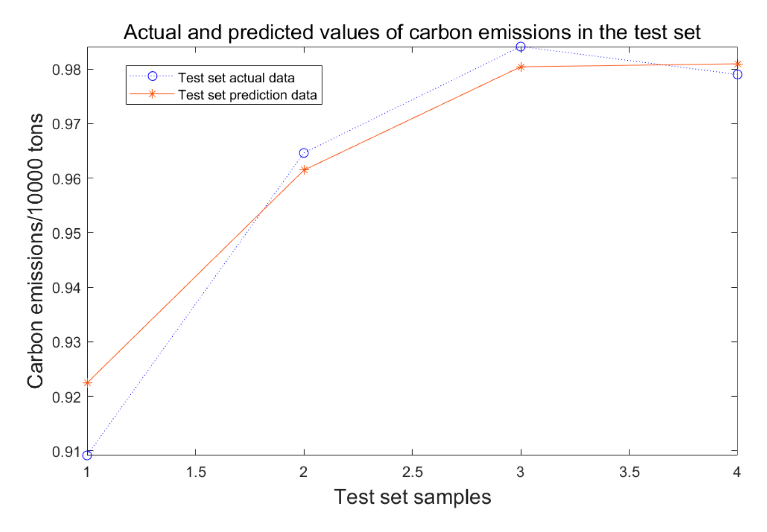Click the 0.95 tick label on y-axis
Viewport: 767px width, 532px height.
(x=67, y=234)
